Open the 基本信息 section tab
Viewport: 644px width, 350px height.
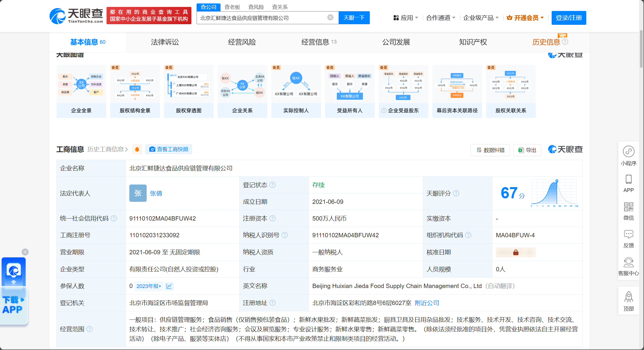point(88,42)
